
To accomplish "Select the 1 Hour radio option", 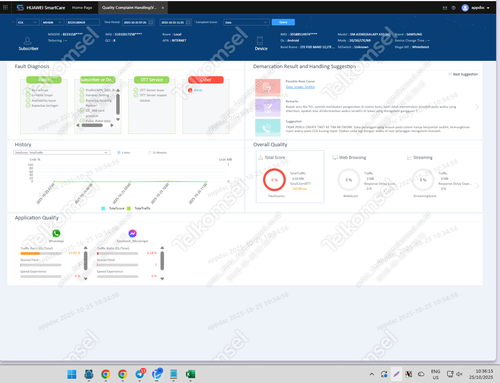I will tap(119, 152).
